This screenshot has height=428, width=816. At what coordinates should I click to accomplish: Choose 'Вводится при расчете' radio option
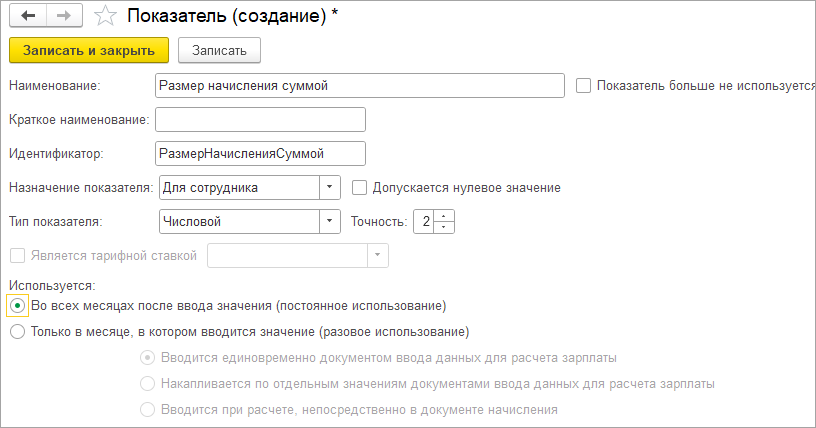[148, 410]
